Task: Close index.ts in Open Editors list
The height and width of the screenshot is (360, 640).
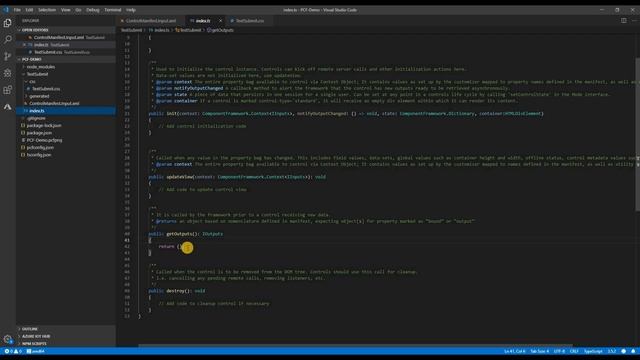Action: tap(24, 44)
